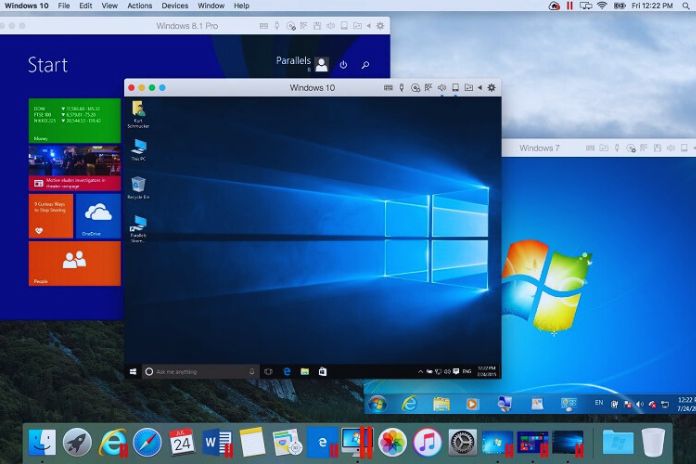Open the Window menu
Viewport: 696px width, 464px height.
point(211,6)
